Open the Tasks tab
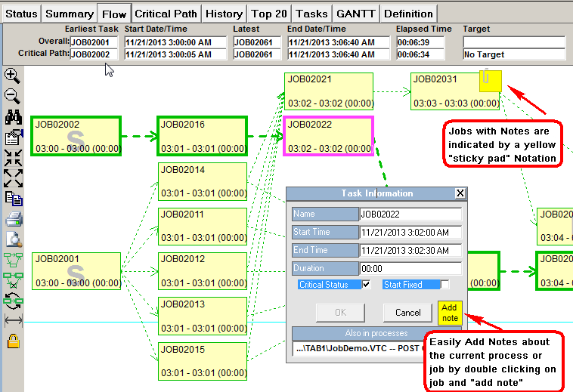Screen dimensions: 573x392 tap(311, 14)
